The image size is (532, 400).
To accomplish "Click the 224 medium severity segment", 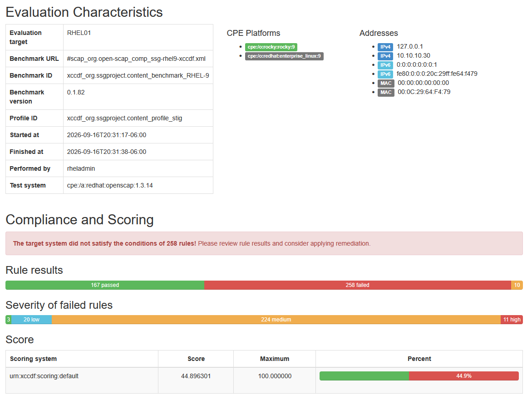I will [276, 320].
